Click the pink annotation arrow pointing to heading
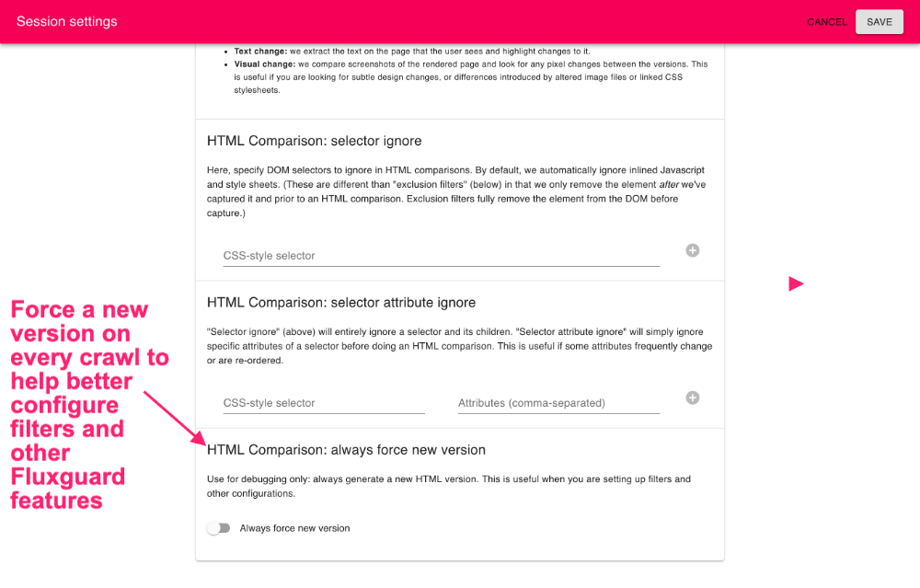The image size is (920, 588). coord(175,419)
